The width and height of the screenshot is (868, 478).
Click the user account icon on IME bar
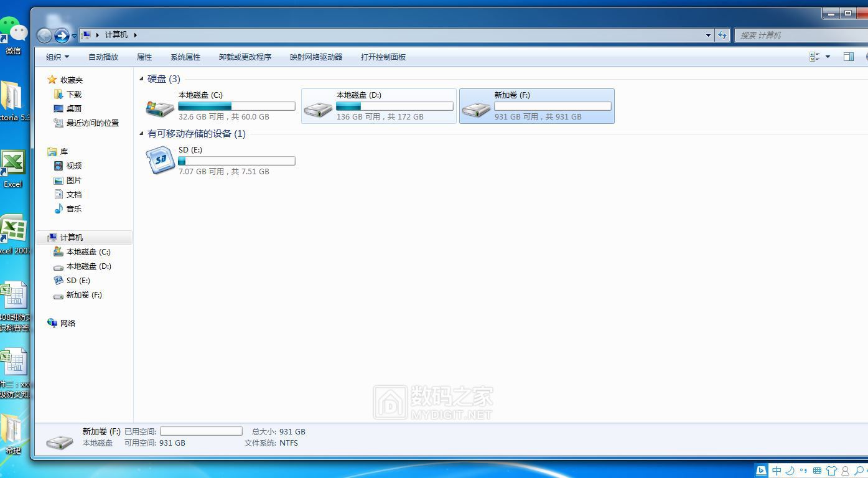[845, 471]
